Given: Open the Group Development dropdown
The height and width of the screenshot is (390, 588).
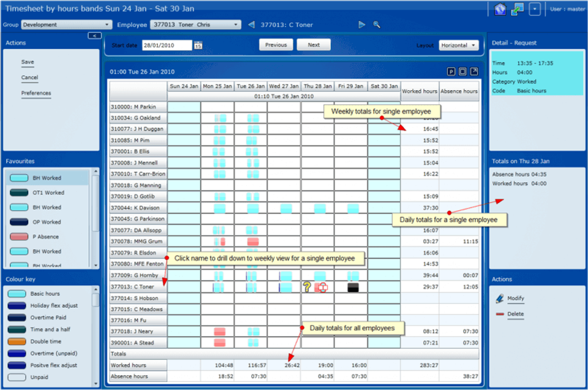Looking at the screenshot, I should [67, 25].
